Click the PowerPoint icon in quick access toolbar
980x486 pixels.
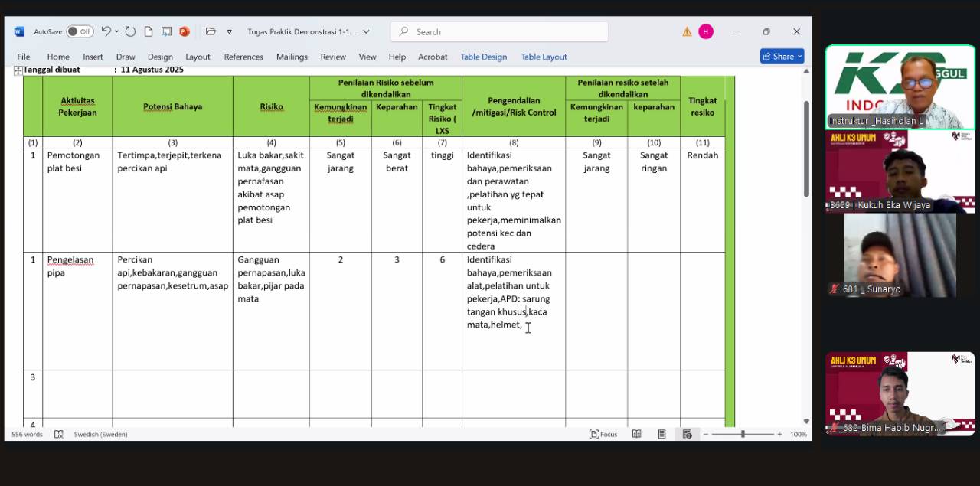pos(185,31)
